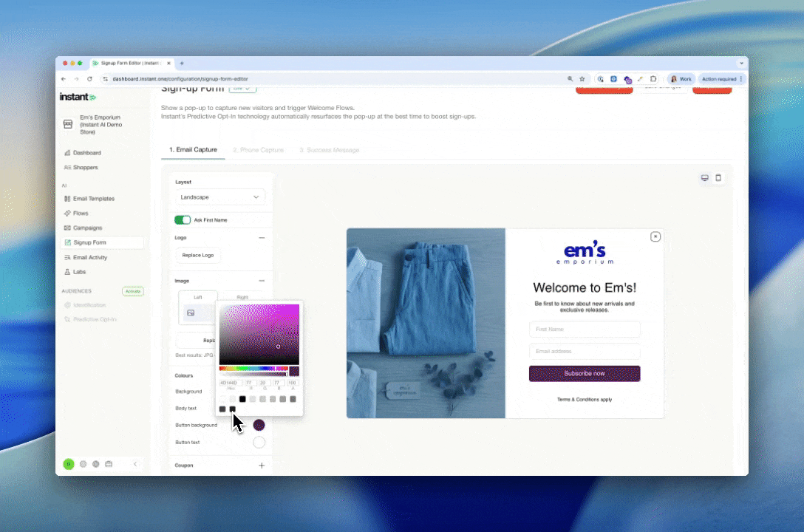Open the Layout Landscape dropdown
This screenshot has width=804, height=532.
220,197
